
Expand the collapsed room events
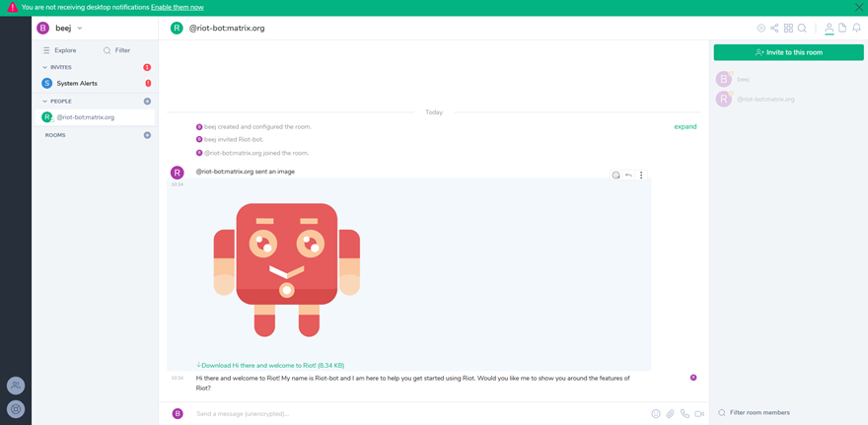(686, 127)
